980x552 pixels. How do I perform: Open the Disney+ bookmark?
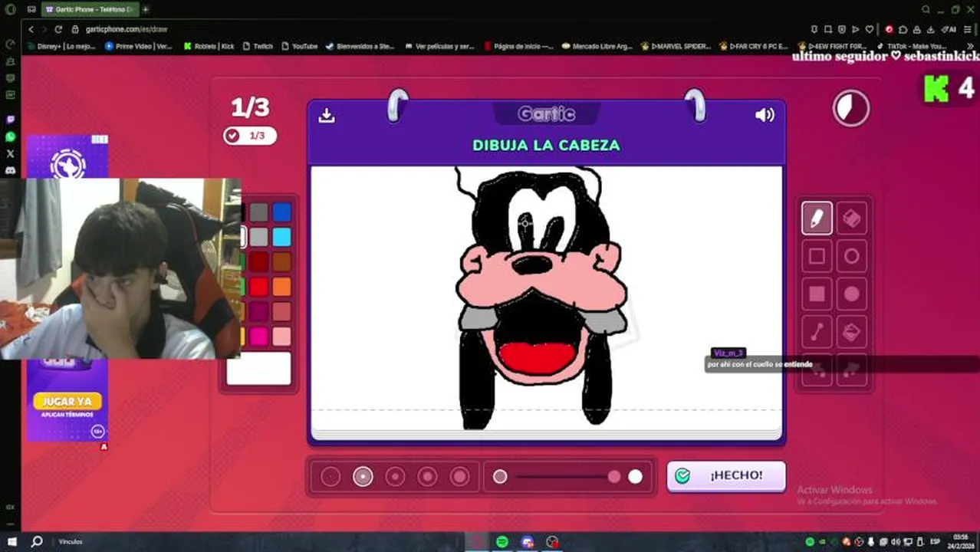coord(63,46)
